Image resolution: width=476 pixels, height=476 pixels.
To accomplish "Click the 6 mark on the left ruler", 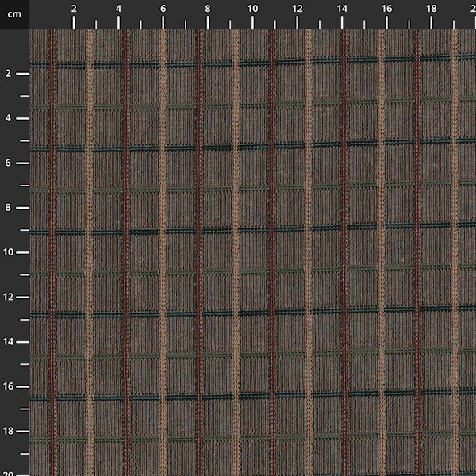I will pos(7,163).
